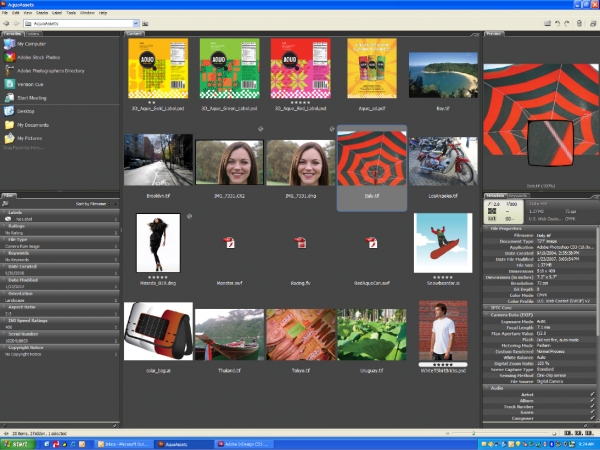
Task: Select the Brooklyn.tif thumbnail
Action: pos(158,159)
